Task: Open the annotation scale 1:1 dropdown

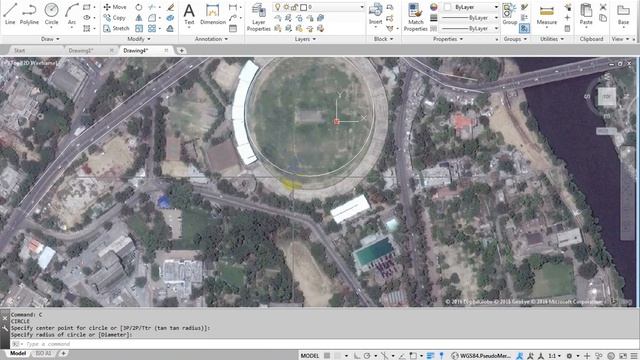Action: click(554, 356)
